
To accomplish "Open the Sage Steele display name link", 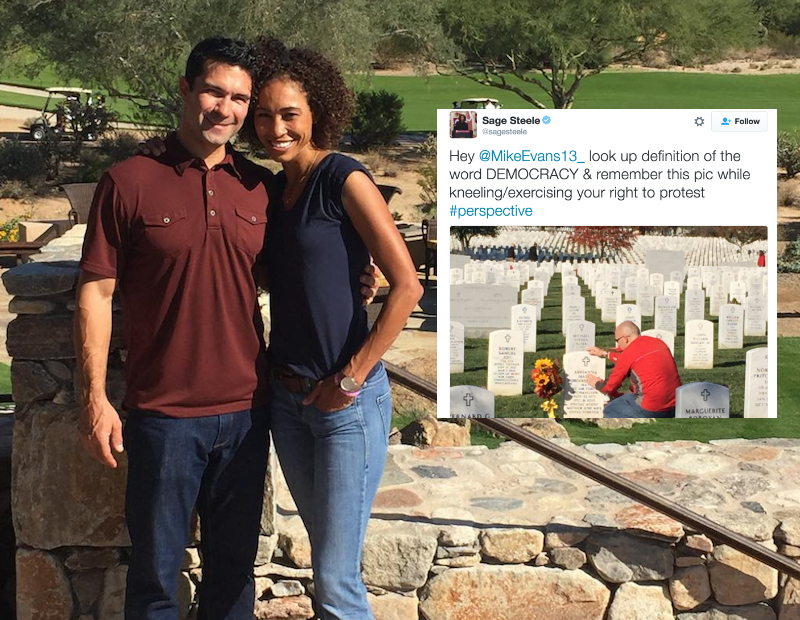I will point(511,120).
